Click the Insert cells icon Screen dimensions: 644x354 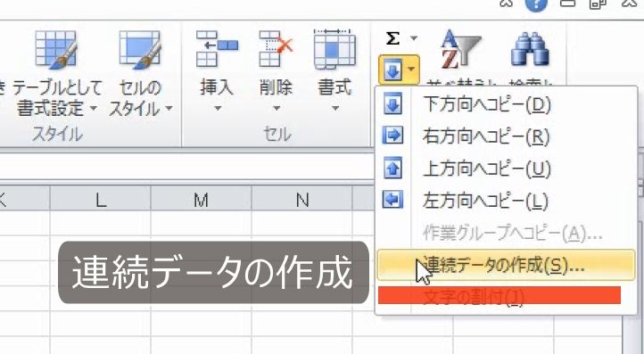click(217, 48)
